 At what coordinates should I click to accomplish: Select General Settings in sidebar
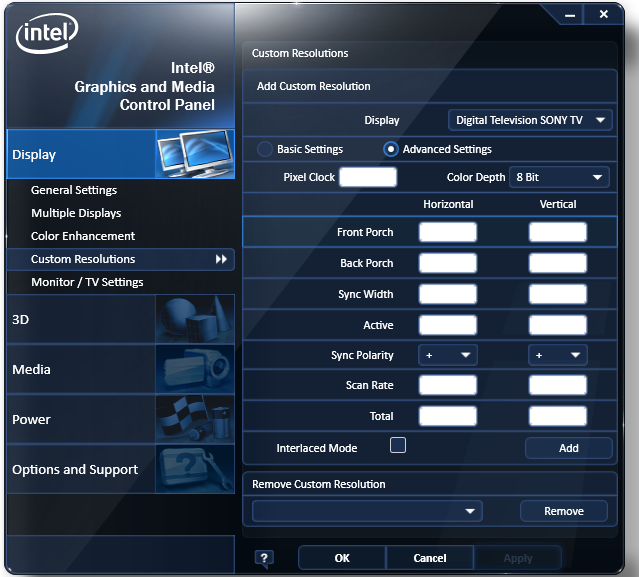(74, 190)
